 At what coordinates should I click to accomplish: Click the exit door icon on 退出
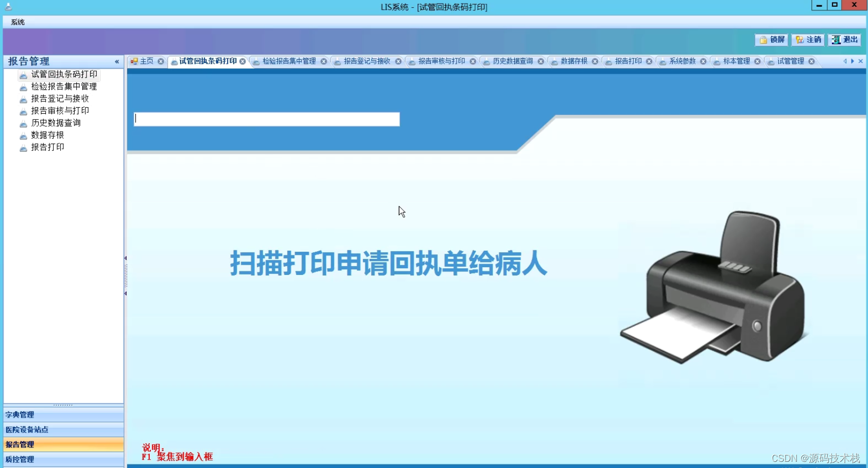click(836, 40)
